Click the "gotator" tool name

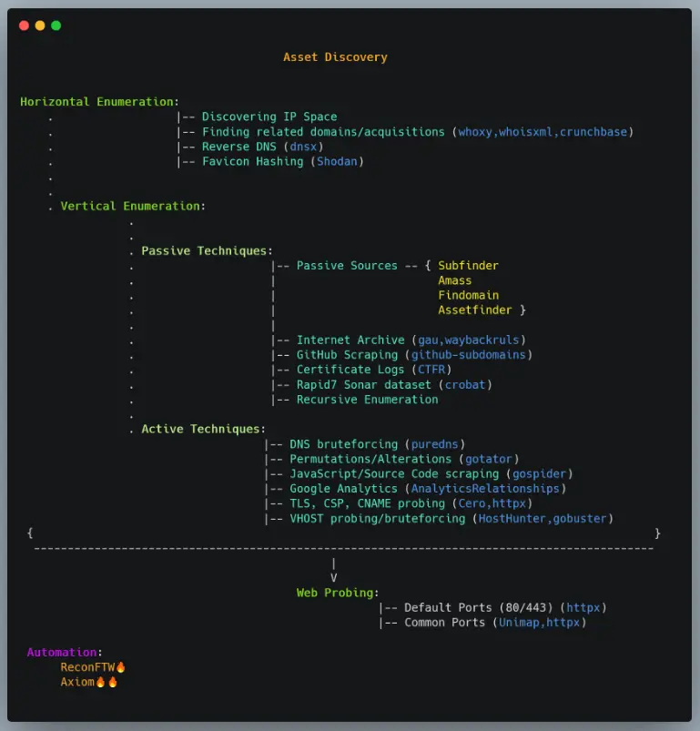(x=489, y=459)
